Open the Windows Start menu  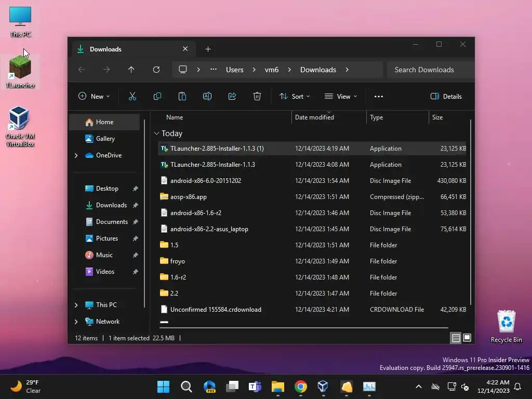click(163, 387)
